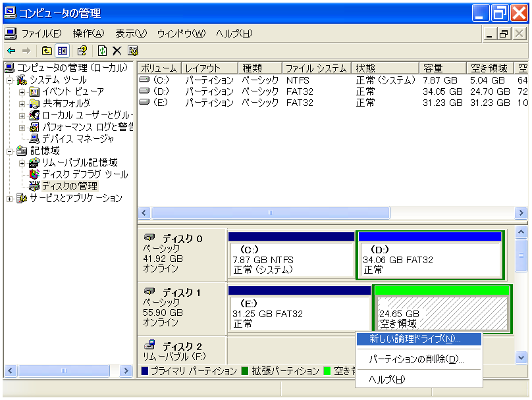The image size is (532, 400).
Task: Click the 拡張パーティション legend color swatch
Action: pos(245,371)
